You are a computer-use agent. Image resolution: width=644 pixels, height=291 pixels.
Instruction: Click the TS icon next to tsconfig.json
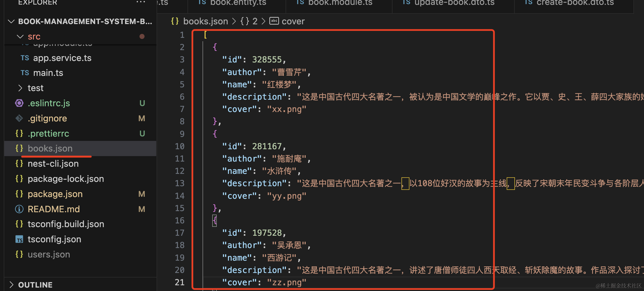19,239
